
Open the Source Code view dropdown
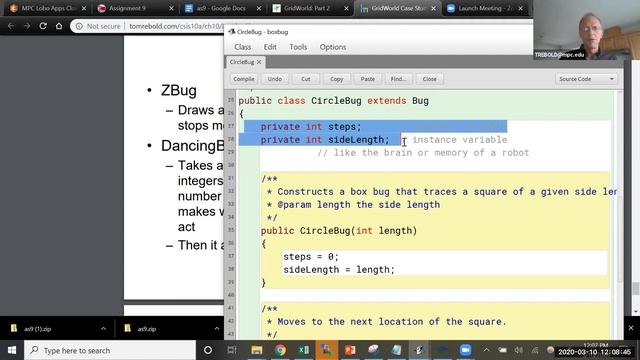(x=586, y=79)
